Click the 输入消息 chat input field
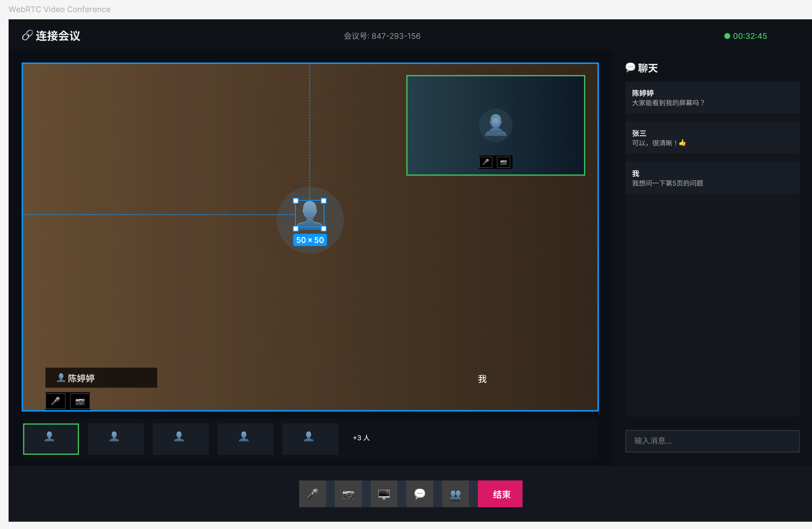Viewport: 812px width, 529px height. point(712,441)
